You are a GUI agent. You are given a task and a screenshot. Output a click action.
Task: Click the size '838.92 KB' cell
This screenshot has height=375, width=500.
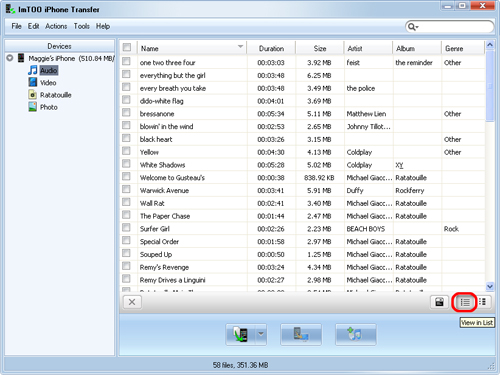click(x=319, y=178)
